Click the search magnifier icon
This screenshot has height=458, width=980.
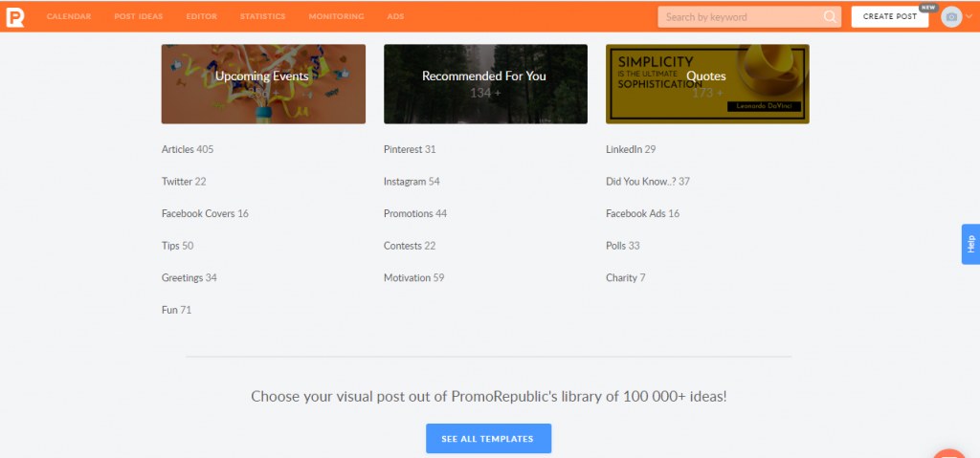830,17
